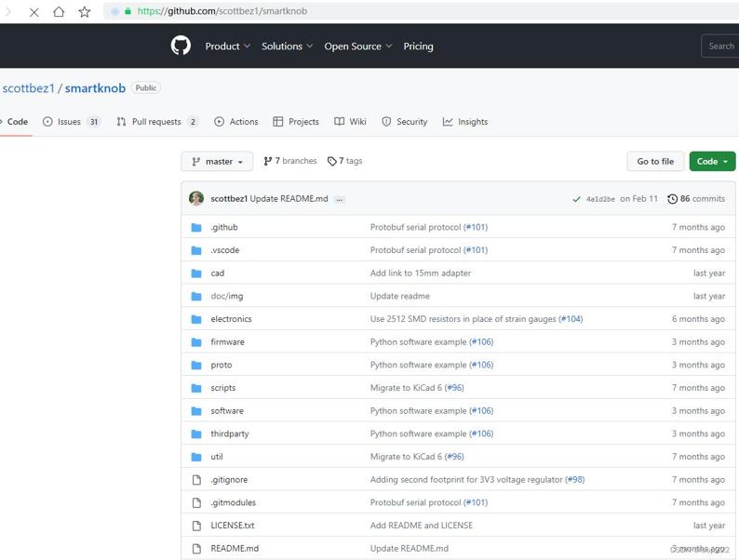Open the software folder
Image resolution: width=739 pixels, height=560 pixels.
(x=227, y=411)
